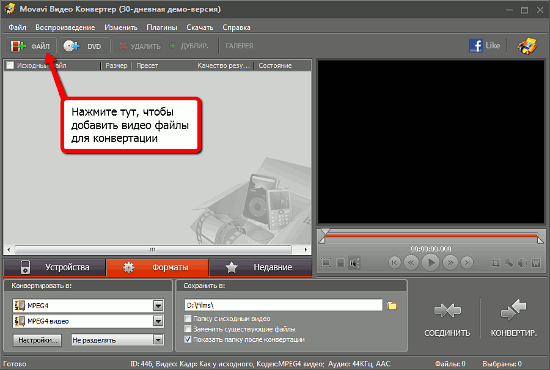Image resolution: width=550 pixels, height=370 pixels.
Task: Uncheck Показать папку после конвертации
Action: (x=188, y=339)
